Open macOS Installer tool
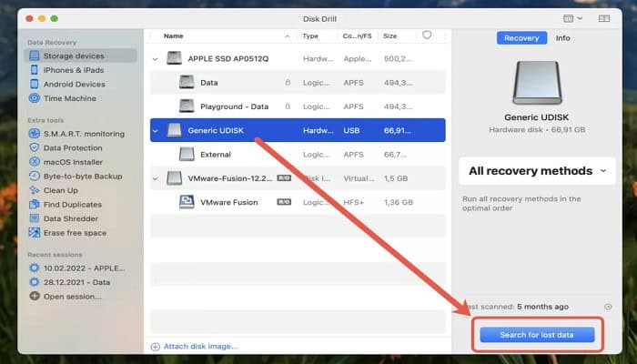This screenshot has width=637, height=364. coord(73,163)
